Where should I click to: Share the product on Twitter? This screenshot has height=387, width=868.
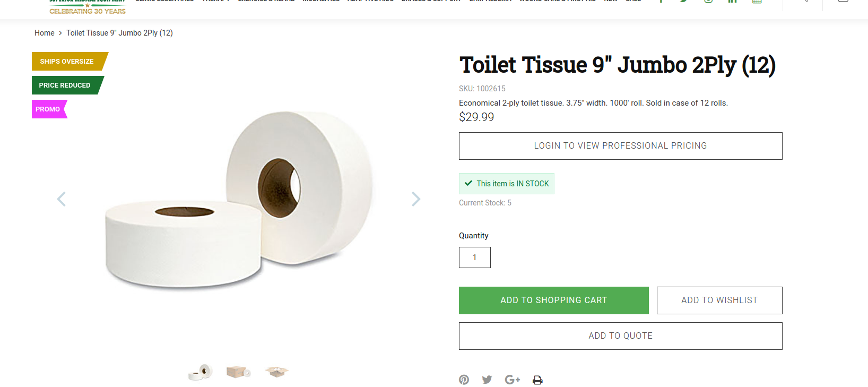click(x=487, y=380)
